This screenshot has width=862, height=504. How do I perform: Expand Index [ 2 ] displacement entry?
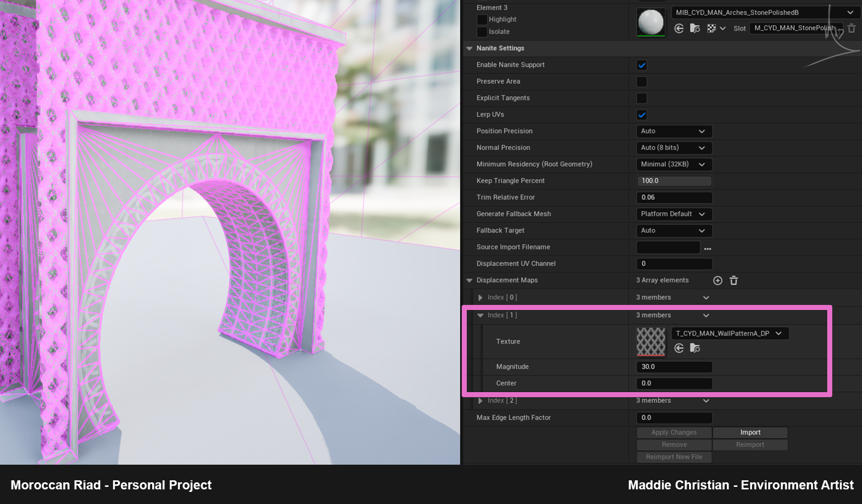point(480,401)
